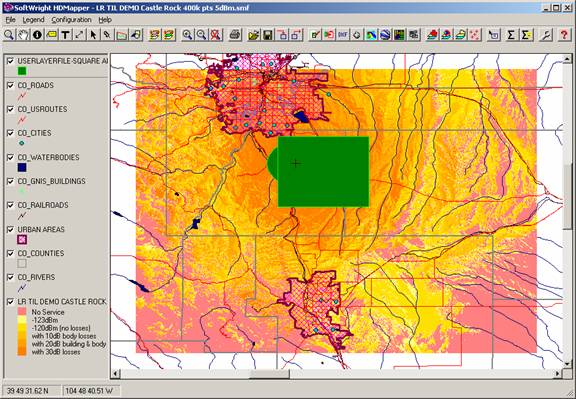Select the pan hand tool
This screenshot has height=399, width=576.
pos(23,35)
